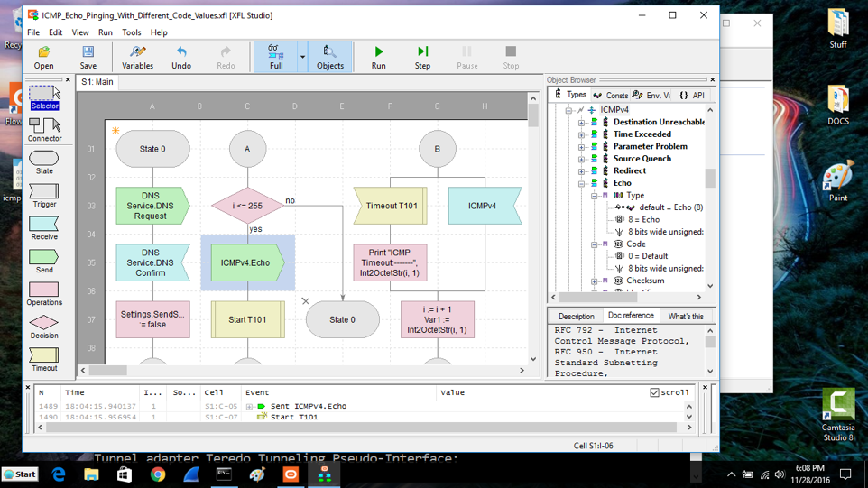The height and width of the screenshot is (488, 868).
Task: Collapse the Echo tree node
Action: [x=582, y=183]
